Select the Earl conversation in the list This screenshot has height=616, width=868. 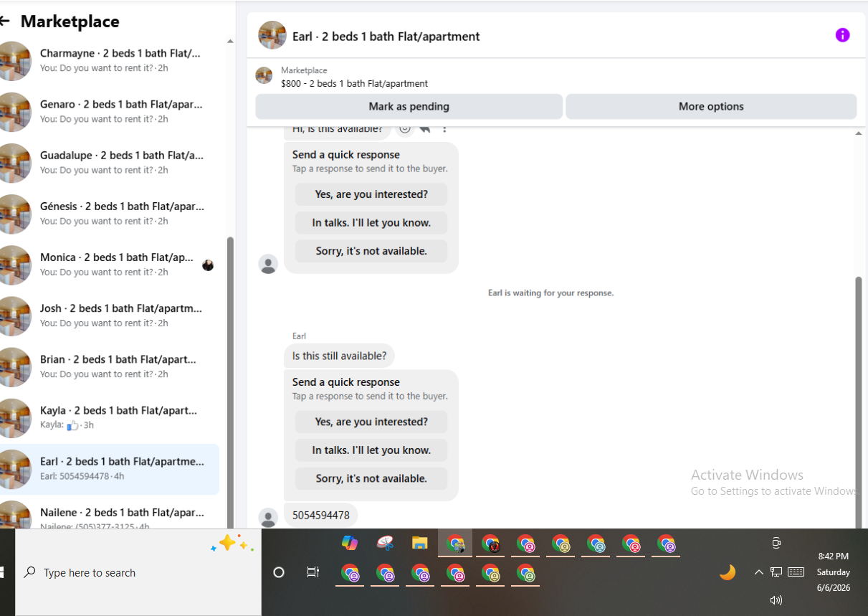pos(110,469)
